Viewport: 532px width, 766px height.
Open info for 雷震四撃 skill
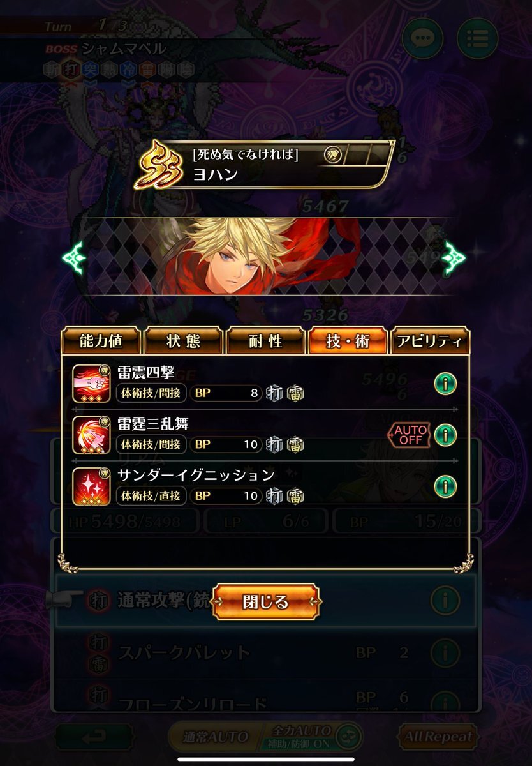(x=445, y=384)
